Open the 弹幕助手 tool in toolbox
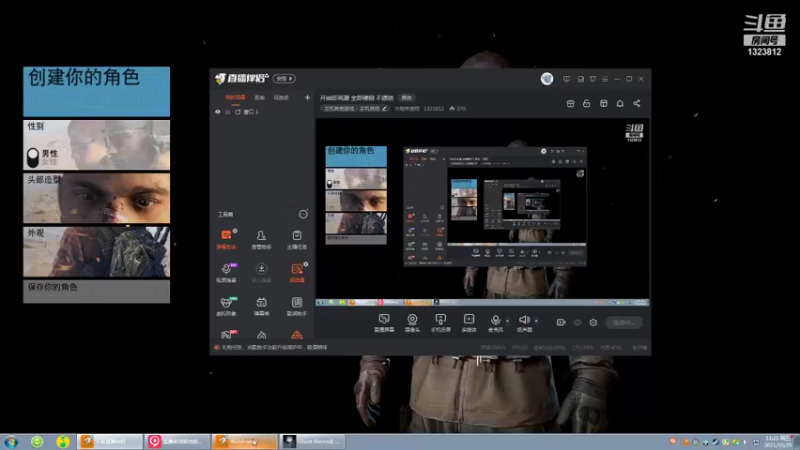Viewport: 800px width, 450px height. [226, 239]
